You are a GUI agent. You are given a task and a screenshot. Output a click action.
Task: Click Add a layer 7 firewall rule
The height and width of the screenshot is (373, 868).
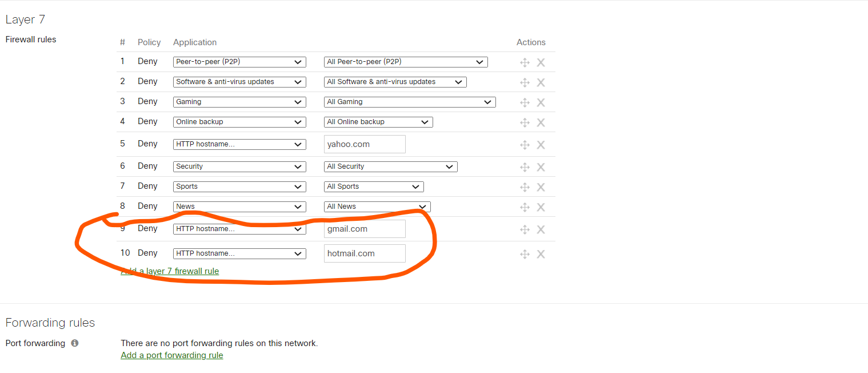(170, 271)
